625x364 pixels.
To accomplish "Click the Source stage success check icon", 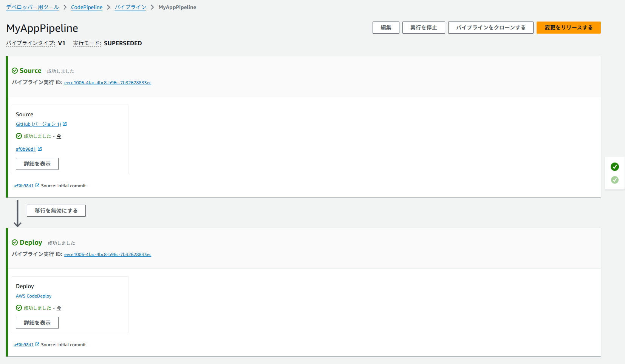I will click(x=15, y=71).
